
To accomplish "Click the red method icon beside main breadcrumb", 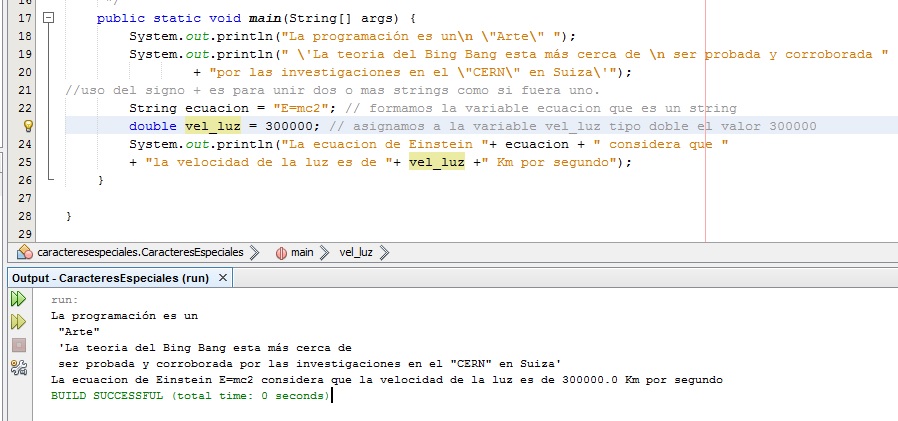I will point(281,253).
